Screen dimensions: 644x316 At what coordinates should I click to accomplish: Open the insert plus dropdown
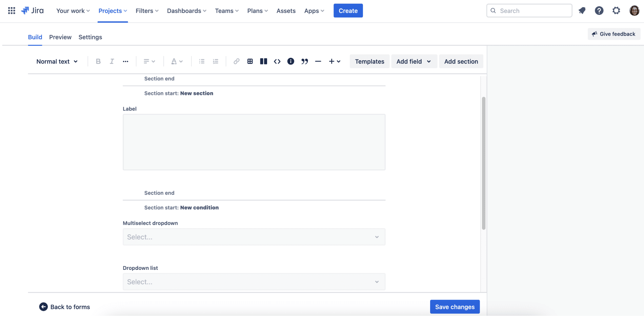[x=335, y=61]
